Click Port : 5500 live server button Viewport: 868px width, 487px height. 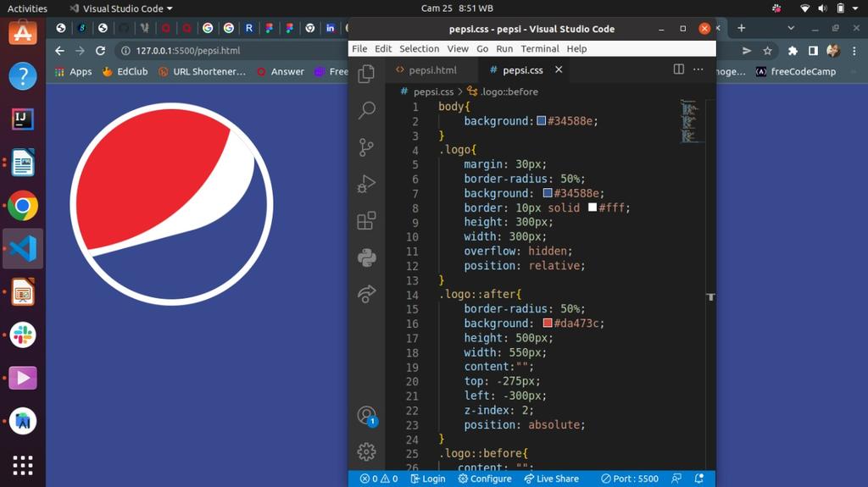(x=630, y=479)
